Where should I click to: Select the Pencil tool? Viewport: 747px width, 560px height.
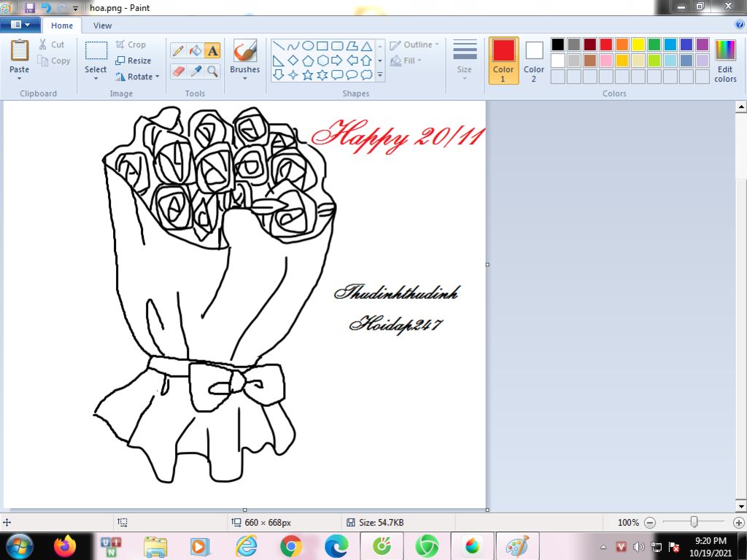(x=178, y=50)
